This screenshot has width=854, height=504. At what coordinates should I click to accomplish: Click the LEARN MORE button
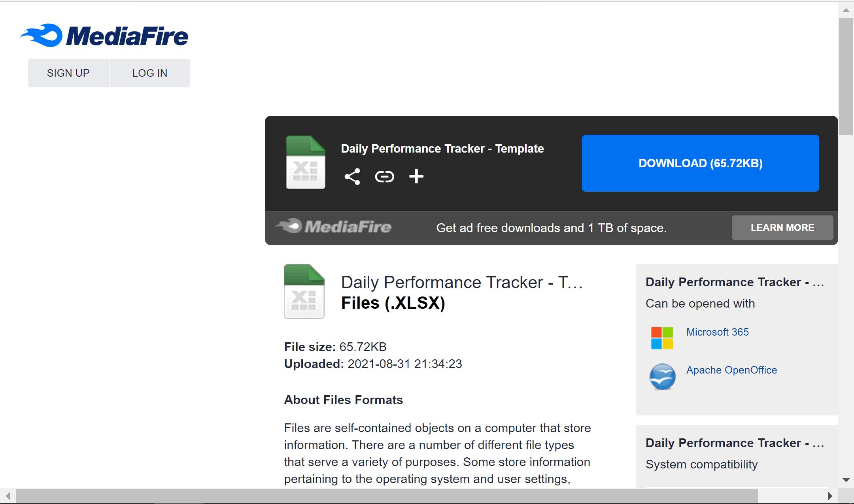(x=782, y=228)
